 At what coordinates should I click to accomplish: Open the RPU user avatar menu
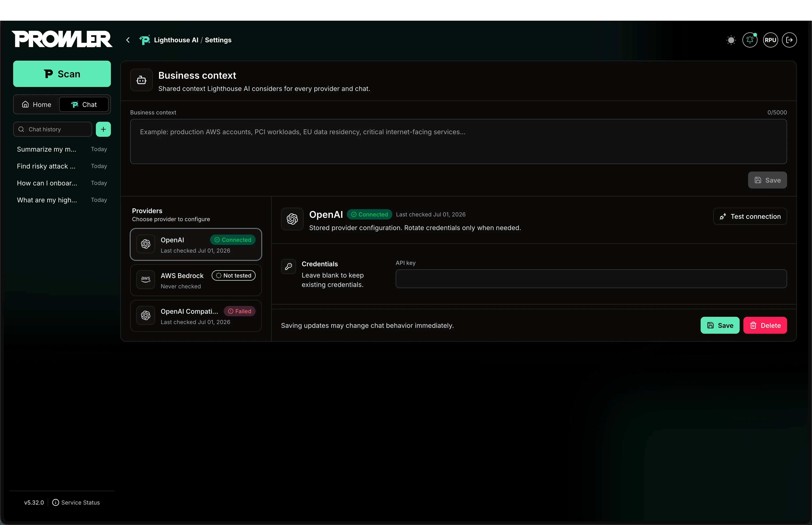(770, 40)
